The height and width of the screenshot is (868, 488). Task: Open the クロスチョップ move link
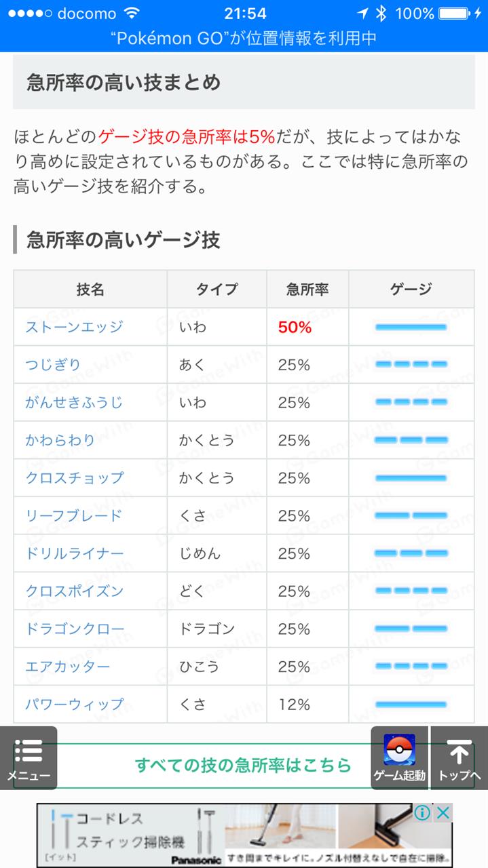click(74, 477)
